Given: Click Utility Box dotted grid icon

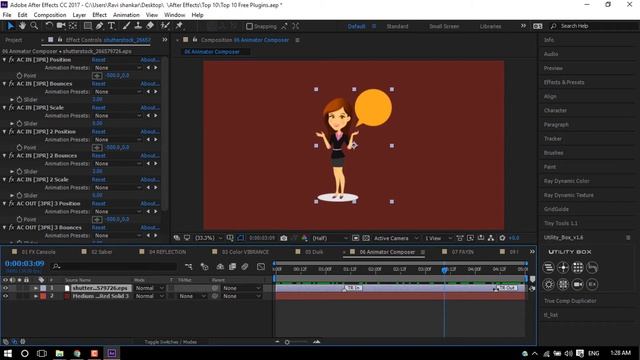Looking at the screenshot, I should [x=578, y=267].
